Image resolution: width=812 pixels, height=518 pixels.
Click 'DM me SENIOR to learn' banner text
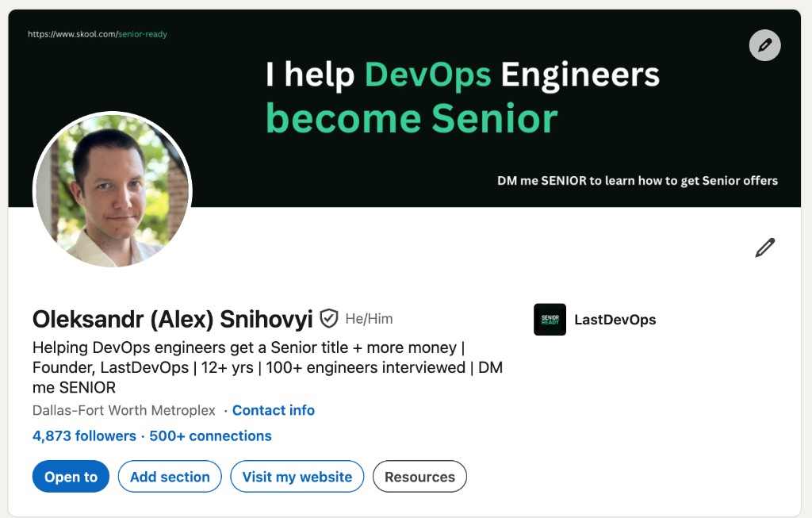(638, 181)
